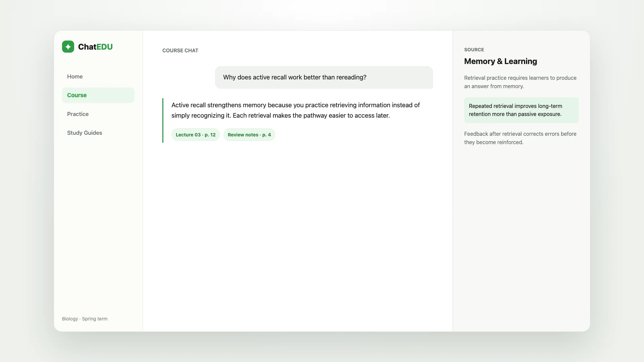Open Study Guides in the sidebar
This screenshot has height=362, width=644.
98,133
